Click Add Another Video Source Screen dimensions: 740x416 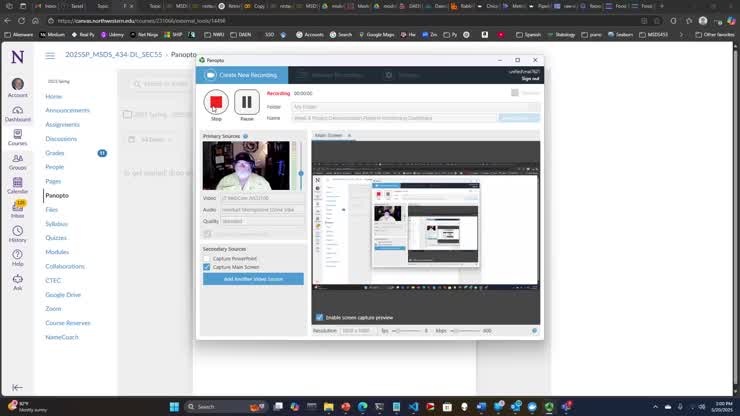click(253, 279)
